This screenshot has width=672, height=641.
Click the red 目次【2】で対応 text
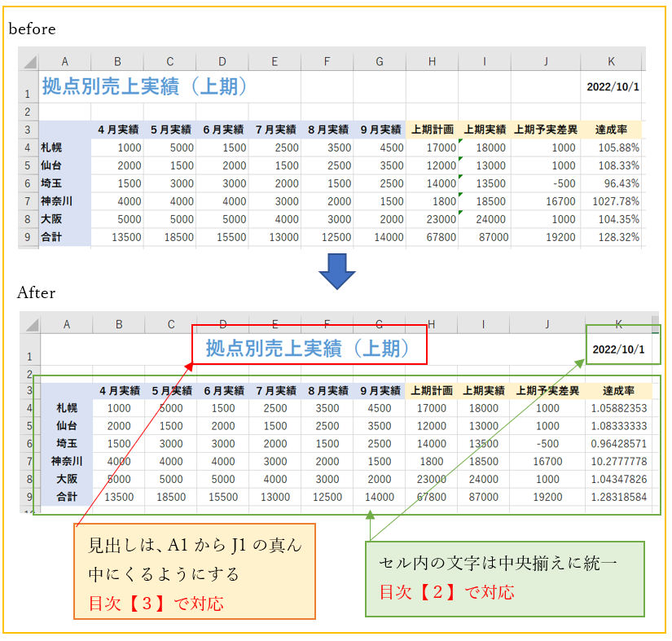click(446, 592)
